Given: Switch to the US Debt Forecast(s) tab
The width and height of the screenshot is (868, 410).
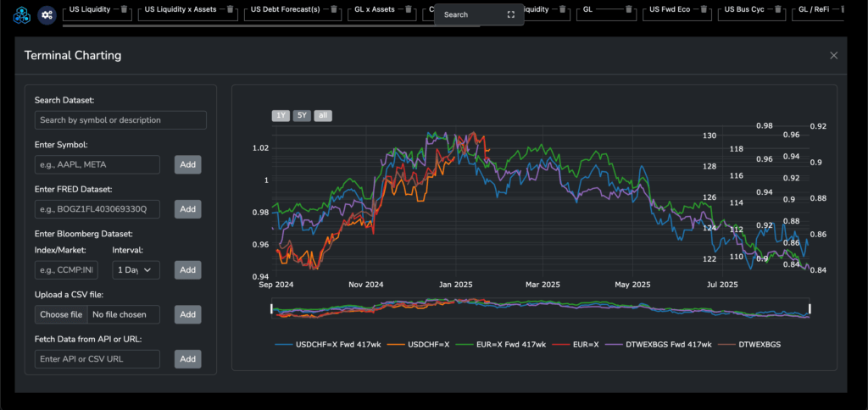Looking at the screenshot, I should [285, 9].
